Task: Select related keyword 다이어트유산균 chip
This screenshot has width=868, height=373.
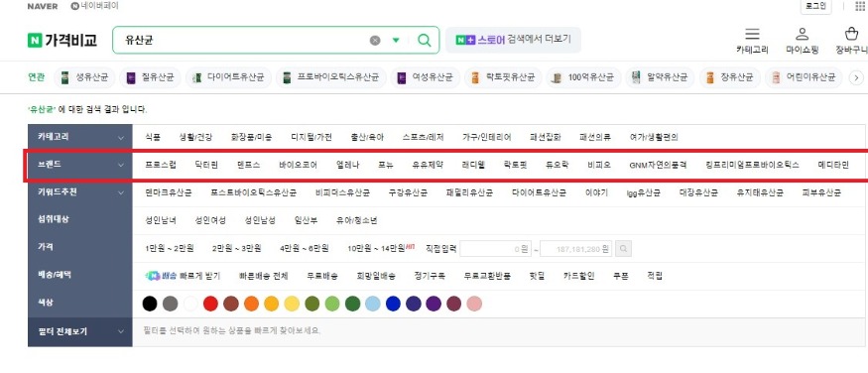Action: 228,78
